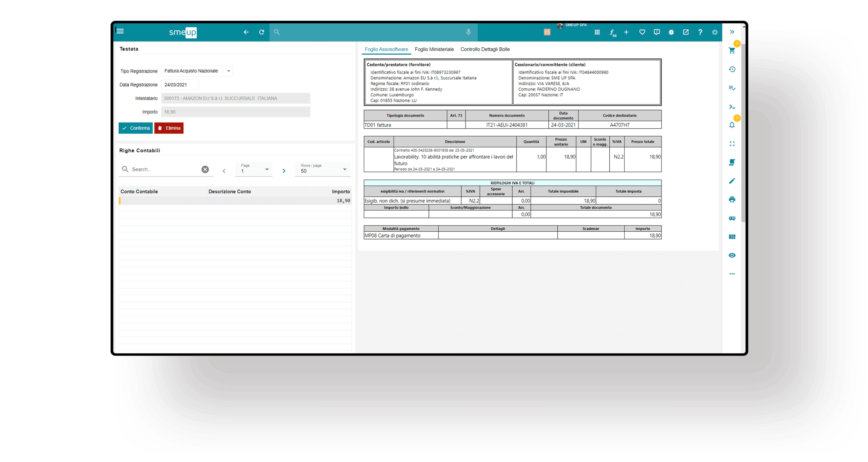The height and width of the screenshot is (462, 868).
Task: Toggle the eye visibility icon
Action: [x=732, y=255]
